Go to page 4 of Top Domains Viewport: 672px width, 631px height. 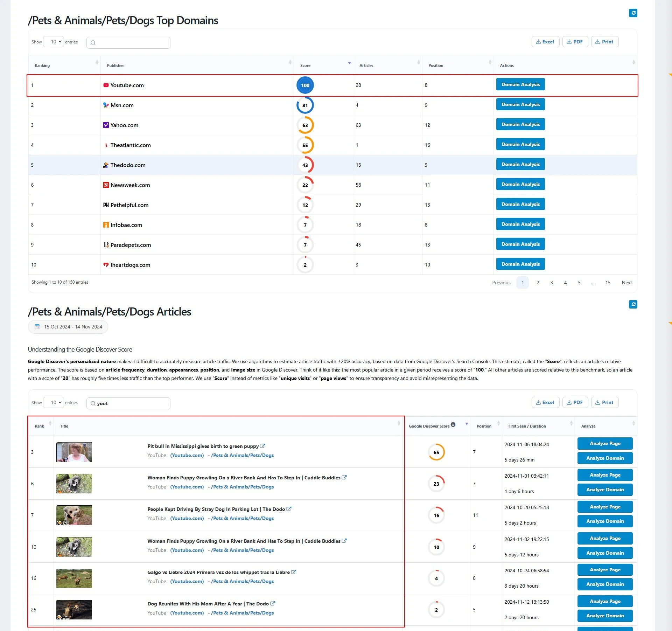point(565,283)
